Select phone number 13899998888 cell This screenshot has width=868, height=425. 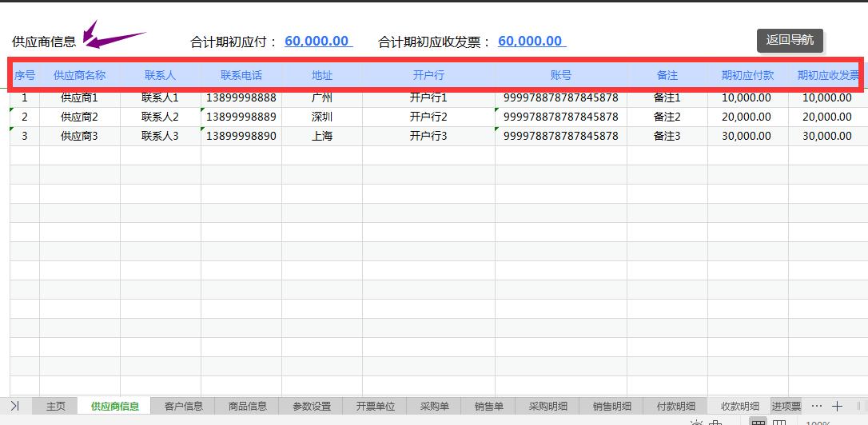pyautogui.click(x=241, y=98)
